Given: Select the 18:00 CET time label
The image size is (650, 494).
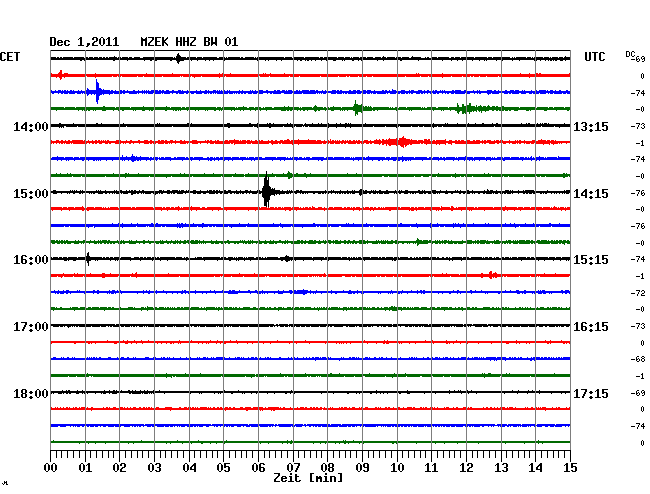Looking at the screenshot, I should pos(31,393).
